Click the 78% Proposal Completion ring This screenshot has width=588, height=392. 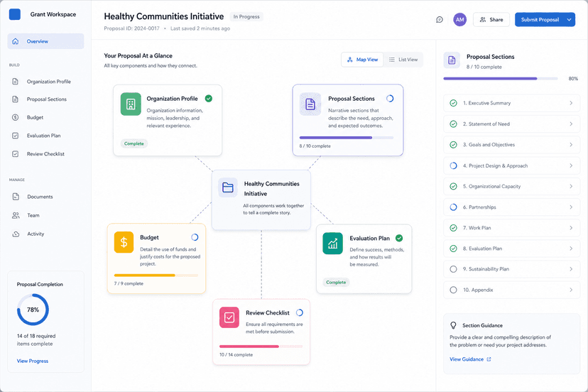(33, 310)
